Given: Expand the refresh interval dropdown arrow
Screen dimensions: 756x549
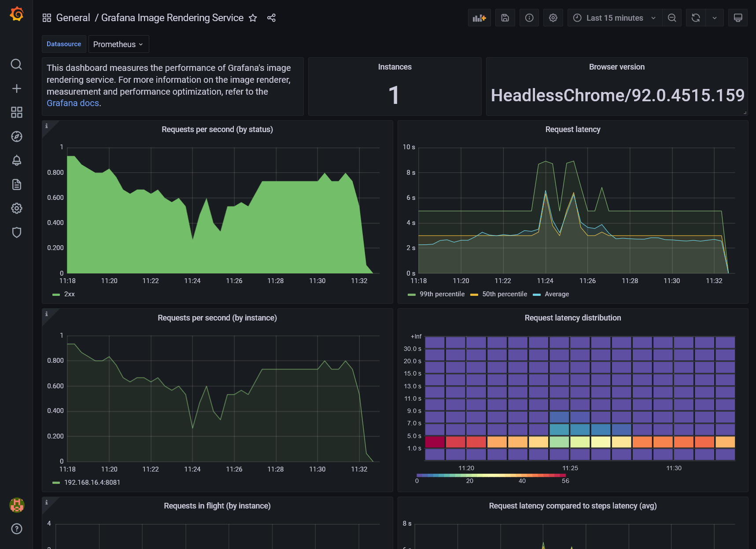Looking at the screenshot, I should pyautogui.click(x=715, y=18).
